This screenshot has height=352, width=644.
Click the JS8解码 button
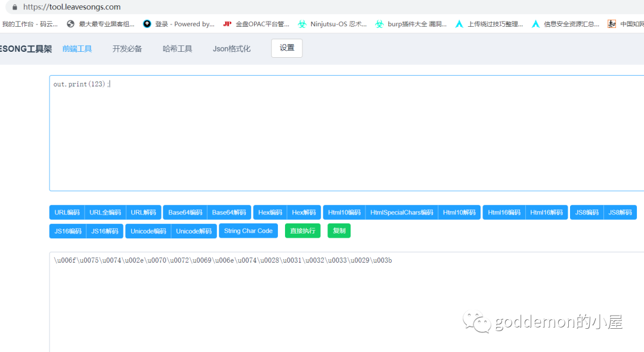click(x=620, y=213)
